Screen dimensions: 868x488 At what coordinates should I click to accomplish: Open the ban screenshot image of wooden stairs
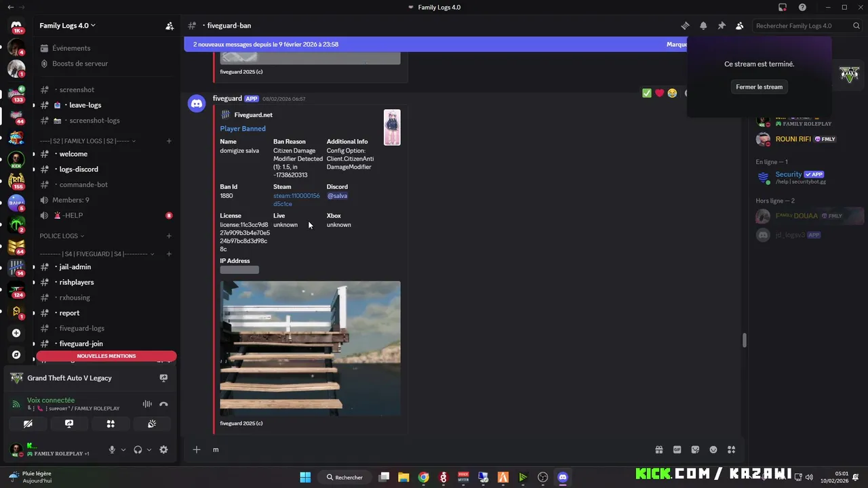[x=310, y=348]
